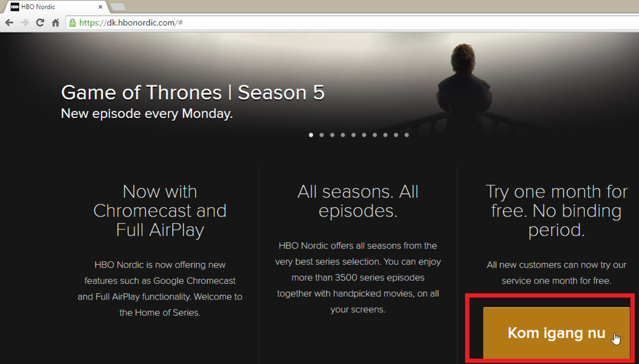Image resolution: width=639 pixels, height=364 pixels.
Task: Click the browser forward arrow
Action: [24, 23]
